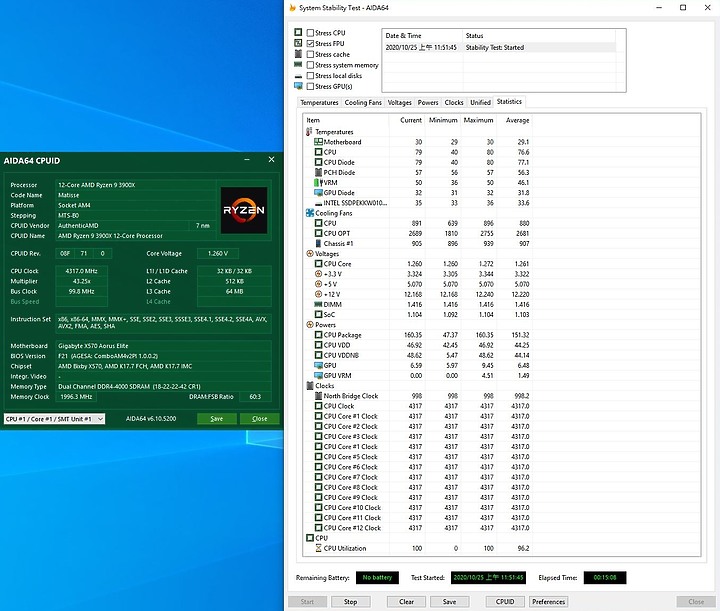Close the AIDA64 CPUID window

(x=271, y=160)
